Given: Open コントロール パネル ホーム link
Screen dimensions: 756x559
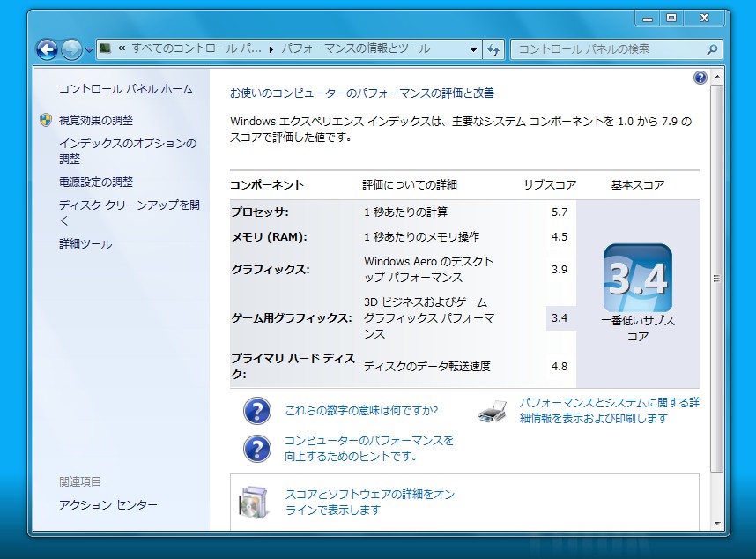Looking at the screenshot, I should [x=126, y=89].
